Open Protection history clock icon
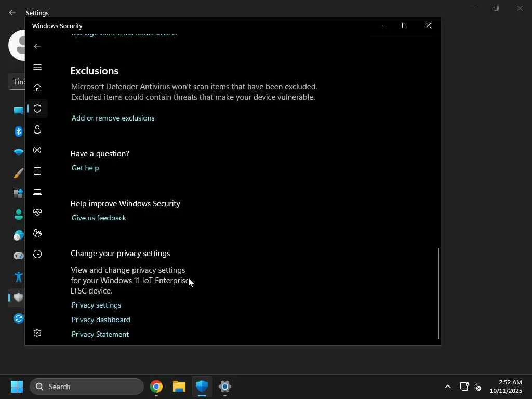Image resolution: width=532 pixels, height=399 pixels. (x=37, y=254)
